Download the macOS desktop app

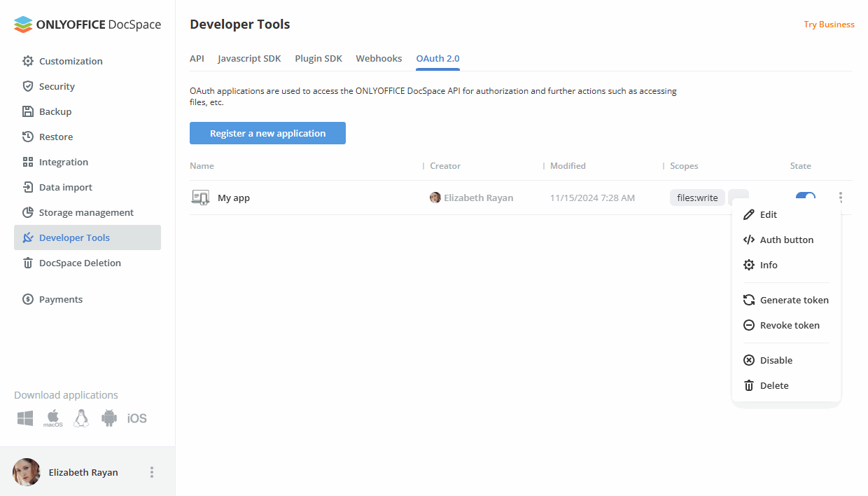(x=53, y=418)
